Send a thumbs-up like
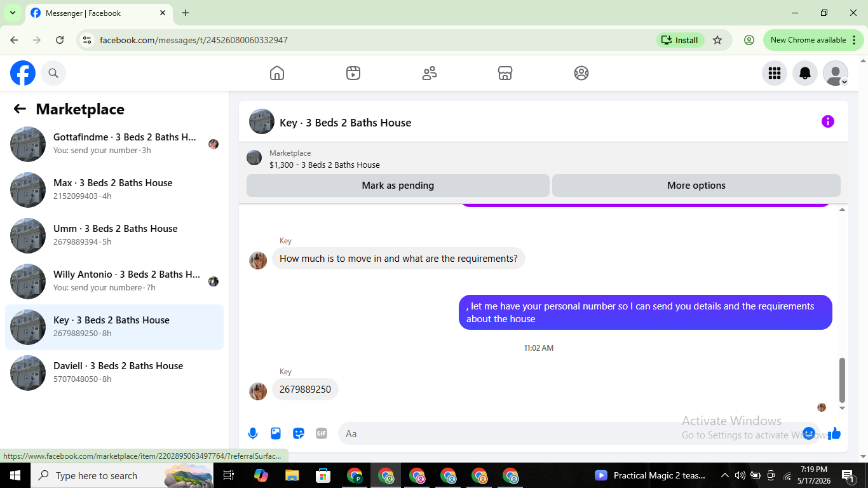Image resolution: width=868 pixels, height=488 pixels. click(834, 433)
